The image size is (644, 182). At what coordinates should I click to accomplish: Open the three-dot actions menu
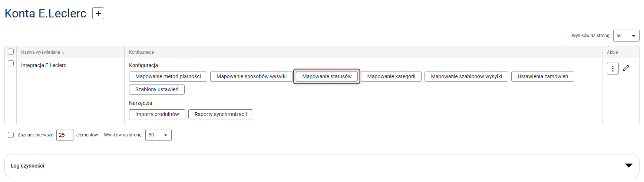tap(612, 69)
